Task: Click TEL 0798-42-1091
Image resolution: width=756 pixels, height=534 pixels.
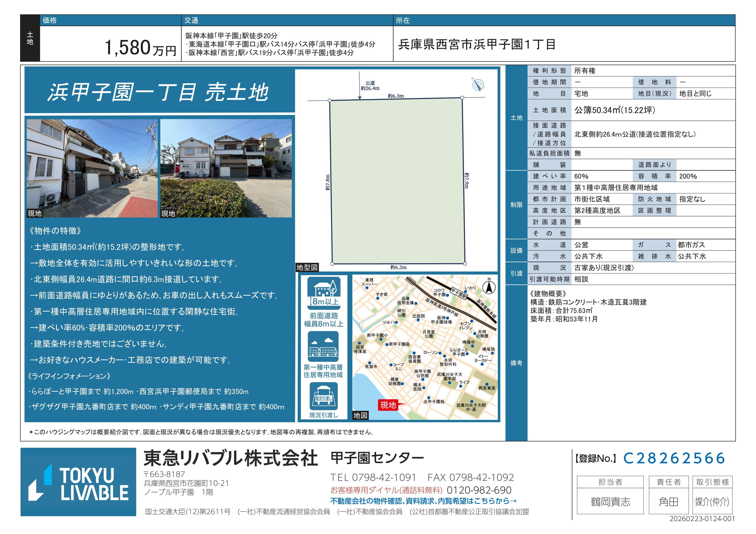Action: coord(373,477)
